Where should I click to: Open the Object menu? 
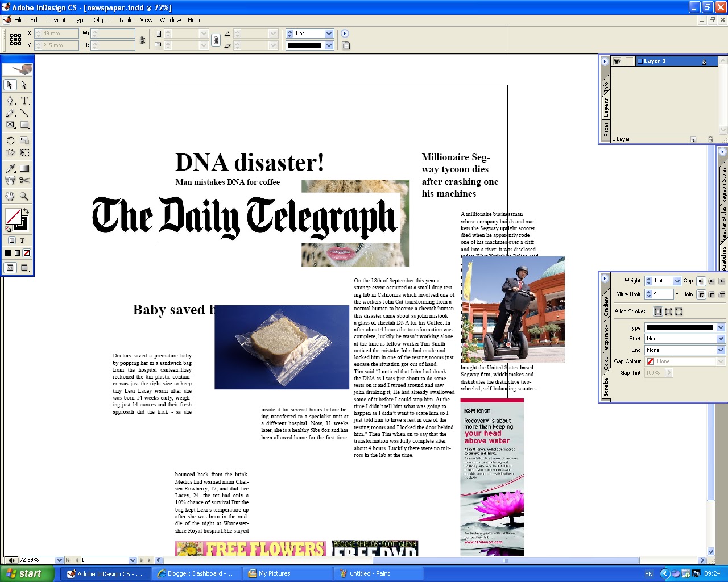coord(102,20)
